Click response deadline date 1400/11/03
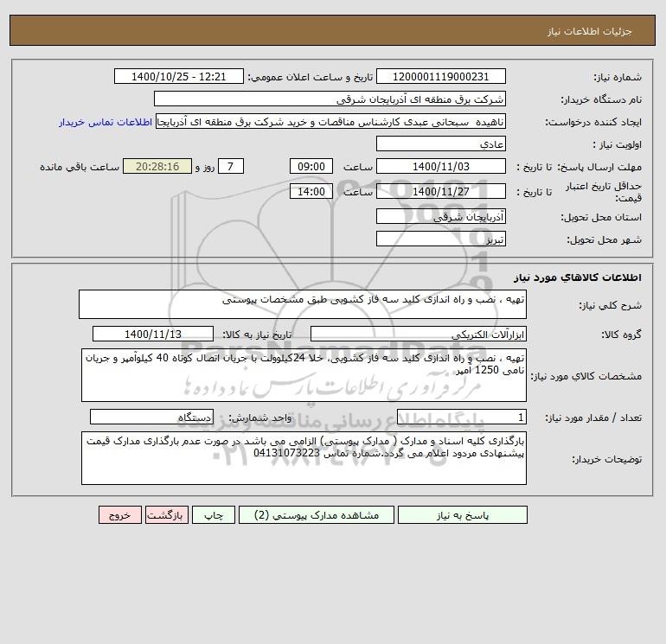 point(441,167)
